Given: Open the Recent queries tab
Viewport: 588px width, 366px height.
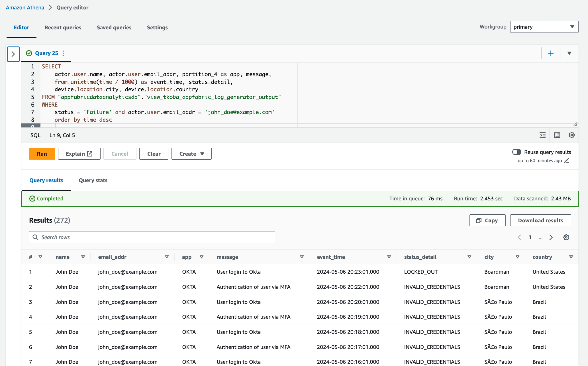Looking at the screenshot, I should 63,28.
